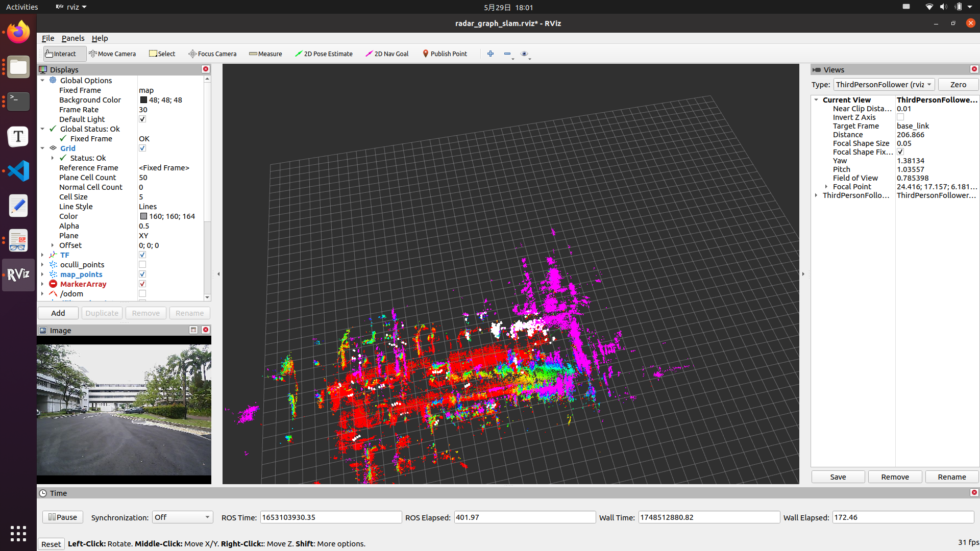980x551 pixels.
Task: Click Add display button
Action: click(58, 313)
